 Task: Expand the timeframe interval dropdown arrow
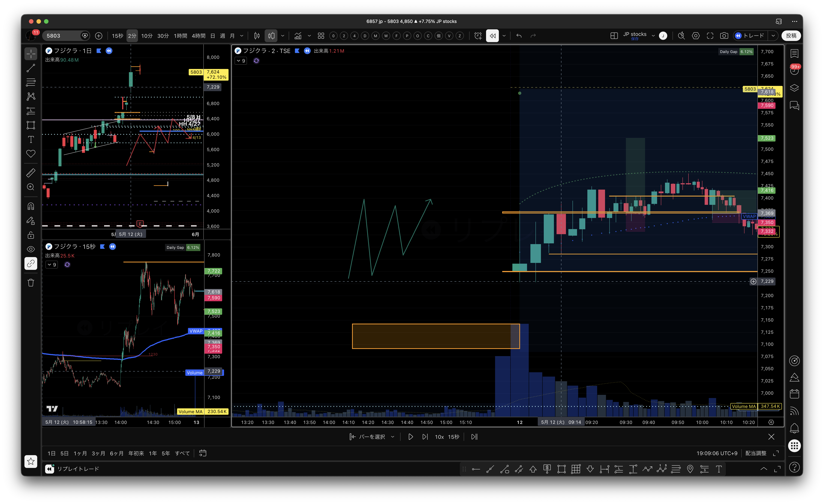click(242, 36)
